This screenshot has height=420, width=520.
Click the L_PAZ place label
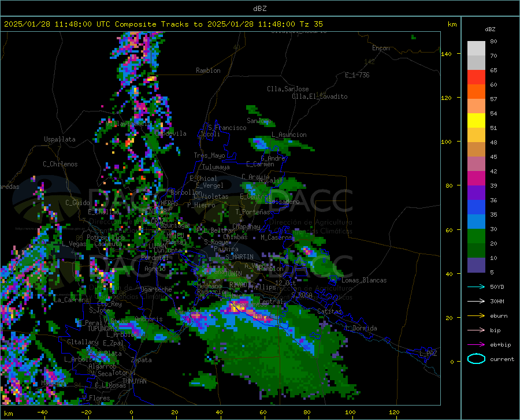pyautogui.click(x=428, y=354)
